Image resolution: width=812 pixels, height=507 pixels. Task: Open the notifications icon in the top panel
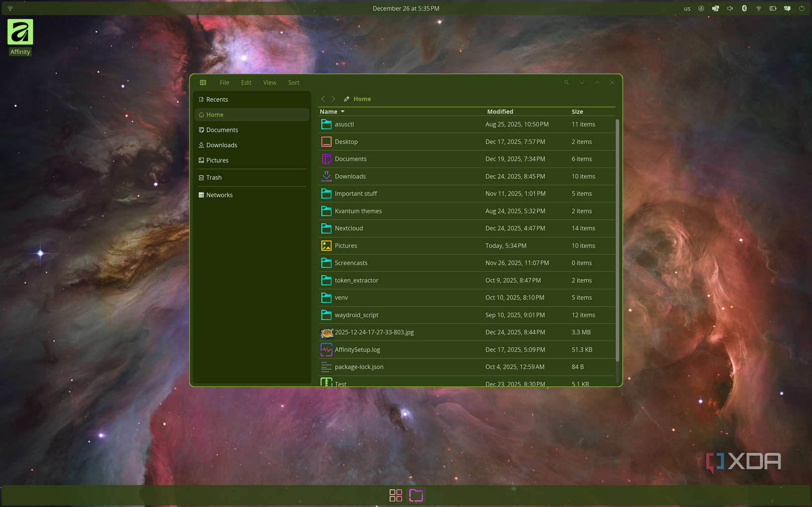tap(787, 8)
